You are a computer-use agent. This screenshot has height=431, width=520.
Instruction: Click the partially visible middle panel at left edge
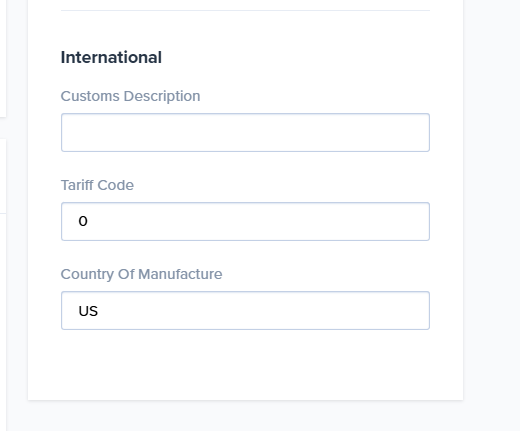pyautogui.click(x=3, y=176)
